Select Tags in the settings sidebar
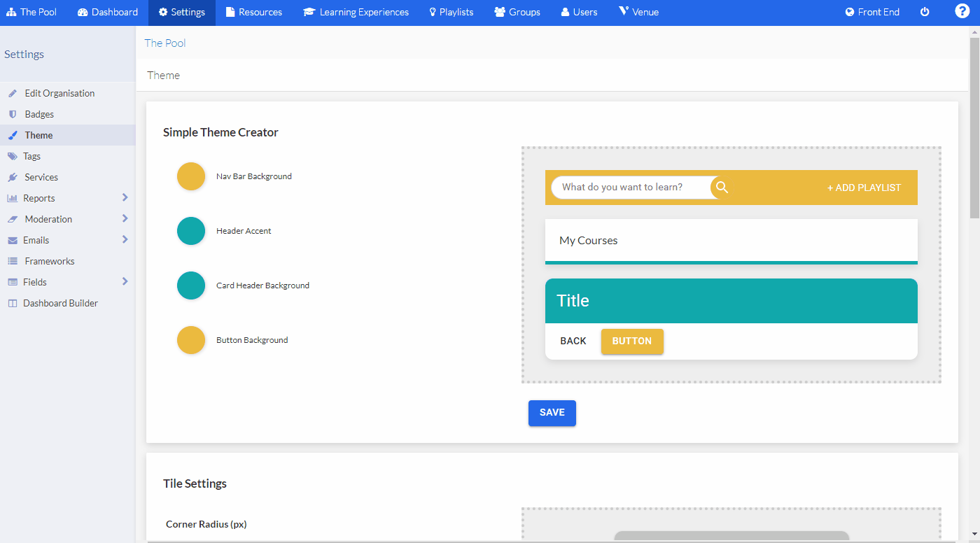Image resolution: width=980 pixels, height=543 pixels. 33,155
